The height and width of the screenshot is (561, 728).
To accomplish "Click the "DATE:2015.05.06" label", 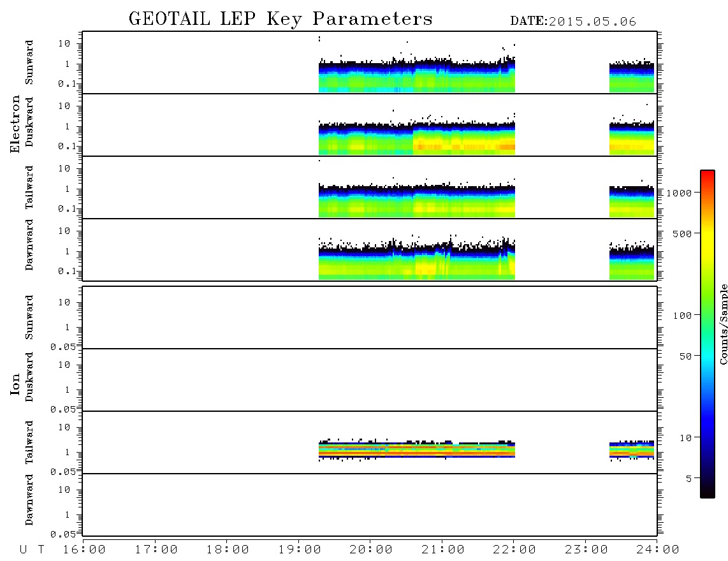I will (573, 22).
